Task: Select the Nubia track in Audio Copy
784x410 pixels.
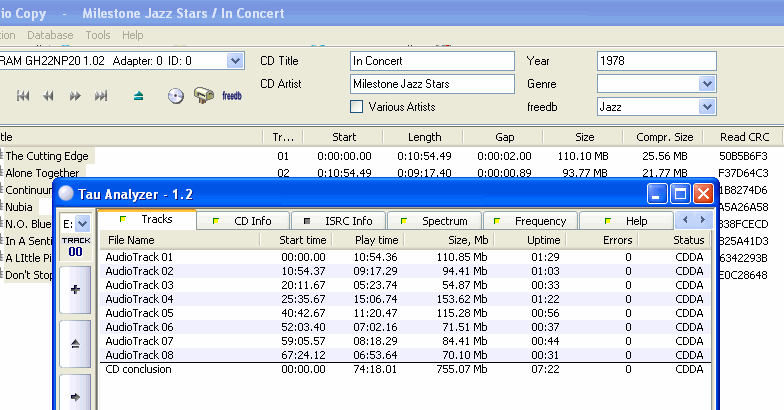Action: [x=19, y=207]
